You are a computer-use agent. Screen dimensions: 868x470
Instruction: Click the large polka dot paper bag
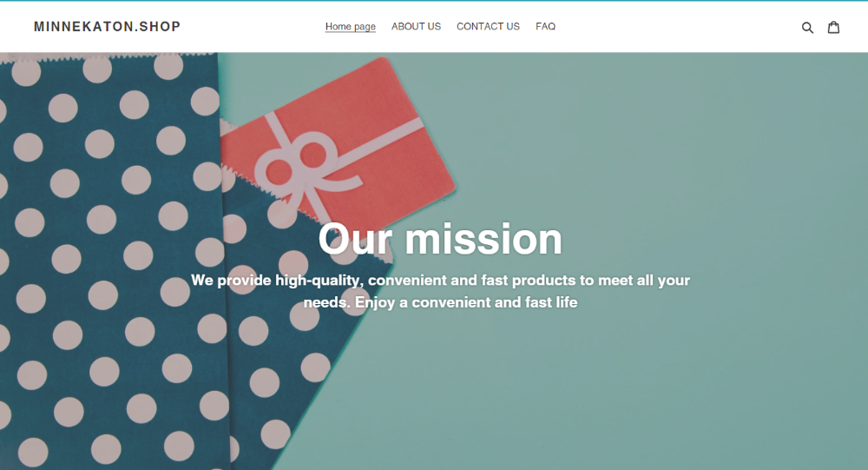point(111,261)
